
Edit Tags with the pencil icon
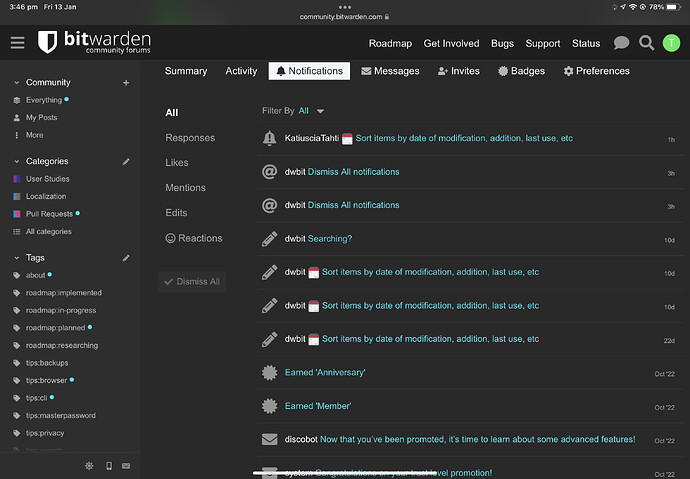point(126,258)
